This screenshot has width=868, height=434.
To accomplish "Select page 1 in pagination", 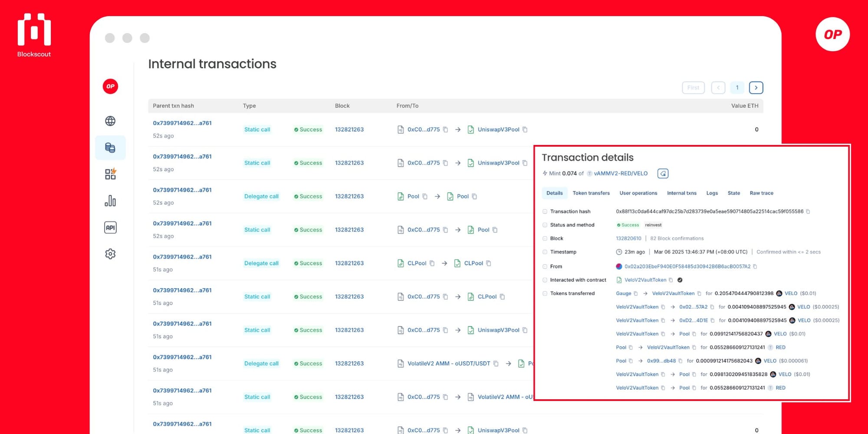I will [x=737, y=88].
